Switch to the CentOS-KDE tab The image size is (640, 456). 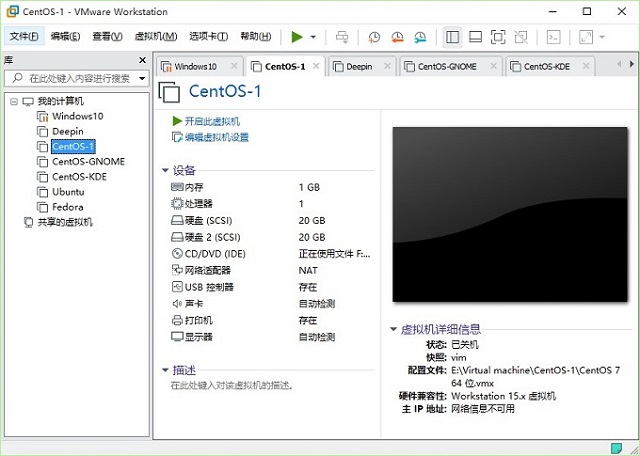tap(547, 67)
